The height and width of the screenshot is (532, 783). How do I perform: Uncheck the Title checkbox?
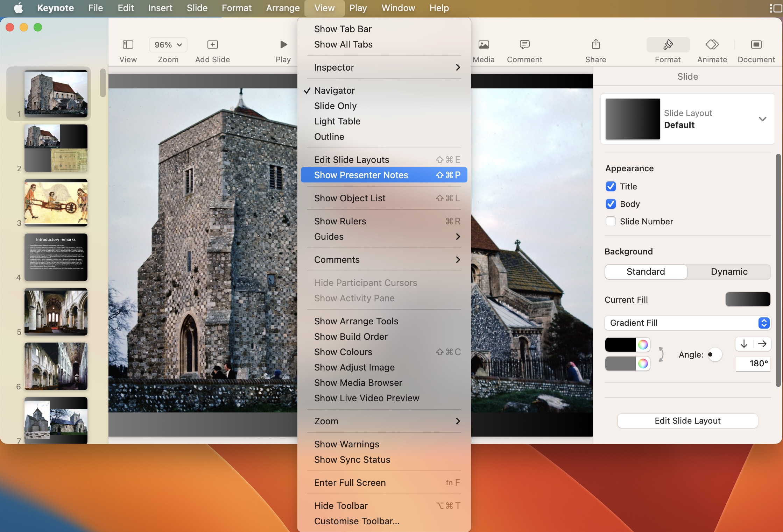pos(611,186)
